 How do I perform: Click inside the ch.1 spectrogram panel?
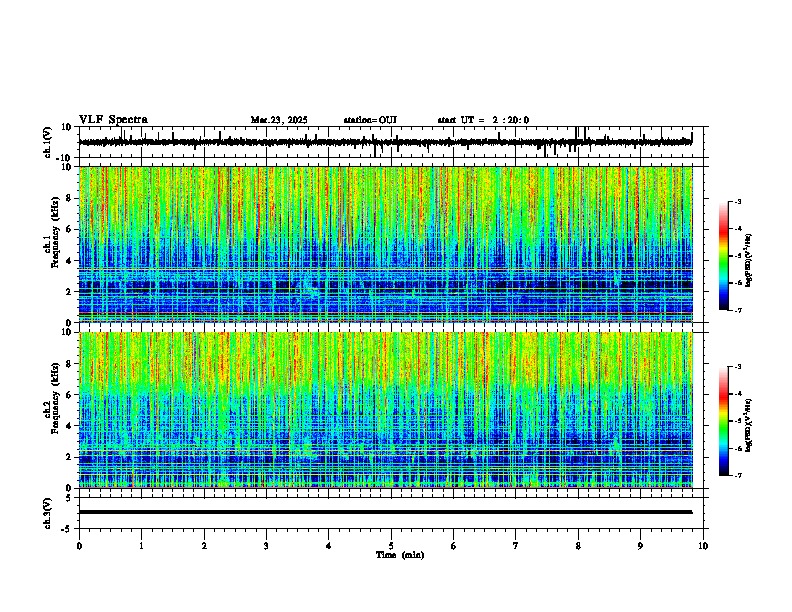tap(385, 244)
